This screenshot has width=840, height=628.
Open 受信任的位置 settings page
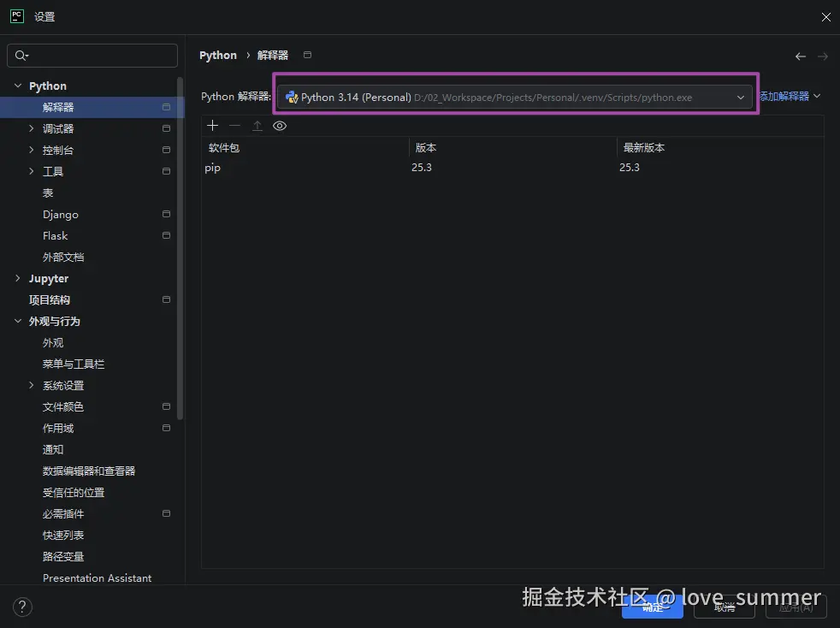tap(74, 493)
